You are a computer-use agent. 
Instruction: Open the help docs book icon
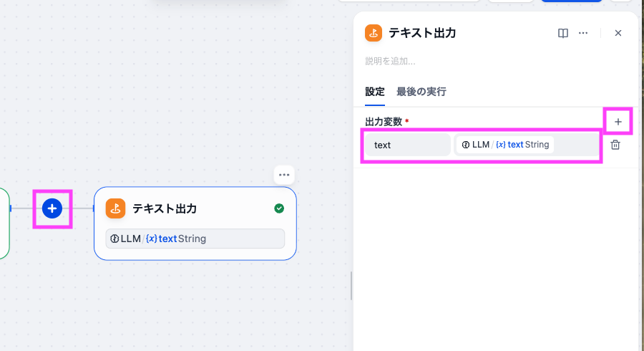click(563, 33)
